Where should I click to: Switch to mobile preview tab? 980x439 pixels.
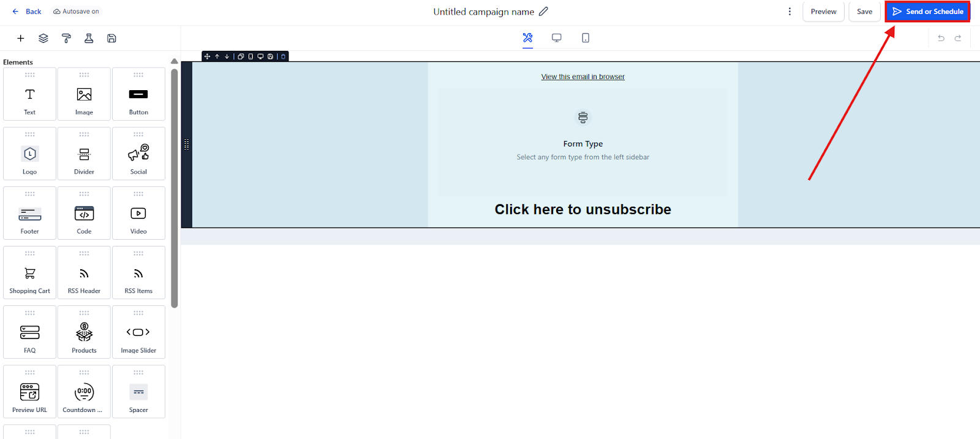coord(586,38)
